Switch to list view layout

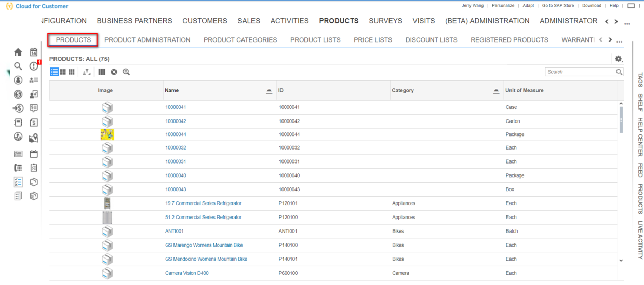point(54,72)
